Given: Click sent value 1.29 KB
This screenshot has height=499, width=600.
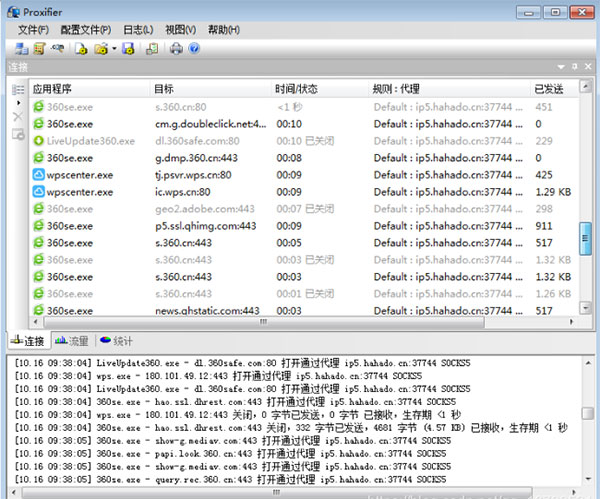Looking at the screenshot, I should 553,192.
